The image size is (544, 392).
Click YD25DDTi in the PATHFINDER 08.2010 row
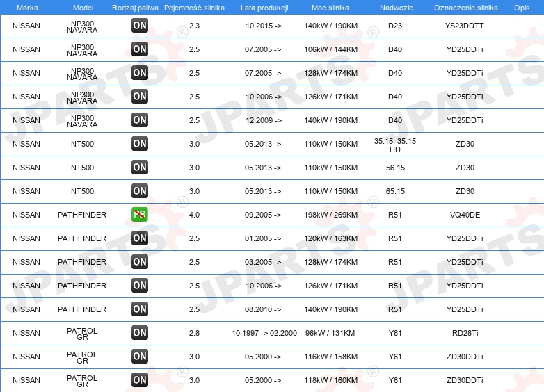(465, 309)
